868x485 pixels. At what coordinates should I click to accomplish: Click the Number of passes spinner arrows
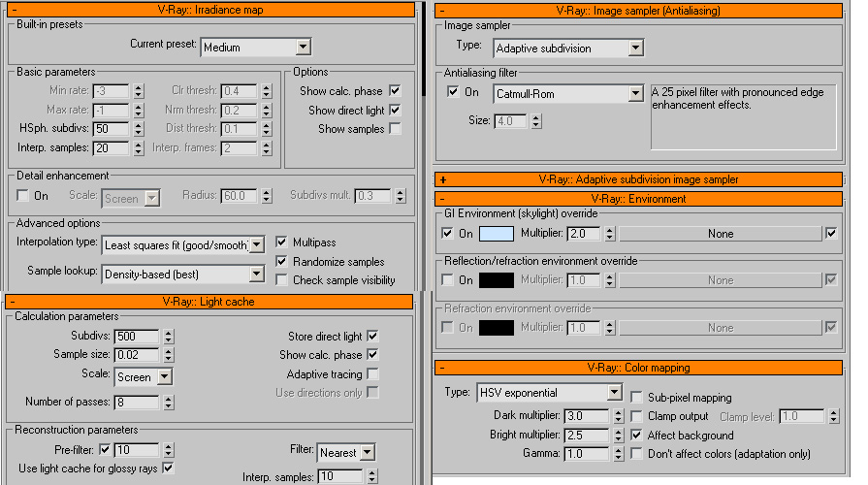(169, 402)
